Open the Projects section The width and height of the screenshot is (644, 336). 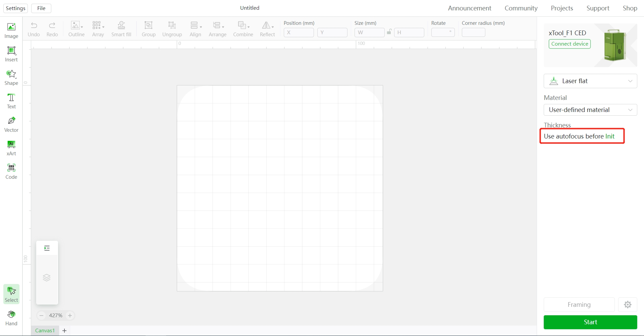[562, 8]
